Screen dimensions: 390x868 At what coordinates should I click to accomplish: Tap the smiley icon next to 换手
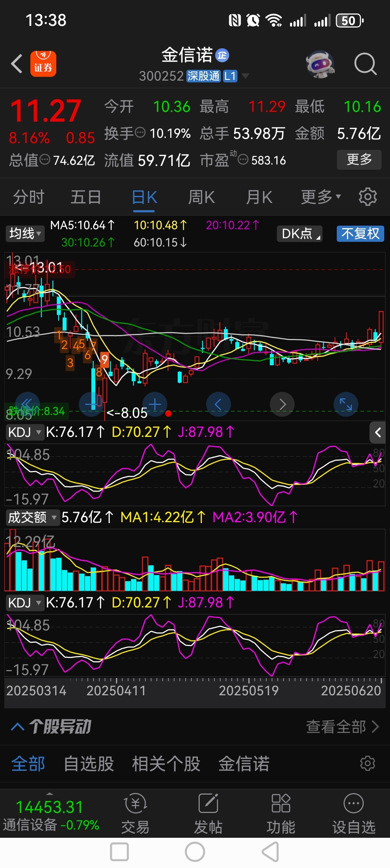click(x=140, y=132)
